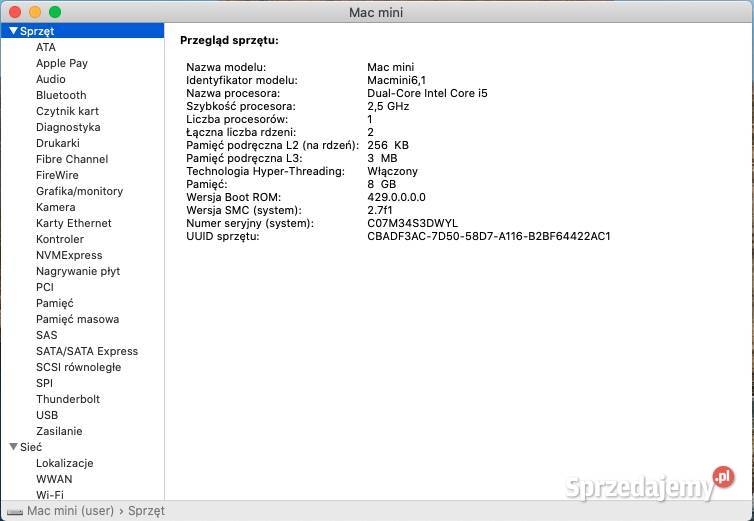Select Lokalizacje under Sieć

click(65, 463)
